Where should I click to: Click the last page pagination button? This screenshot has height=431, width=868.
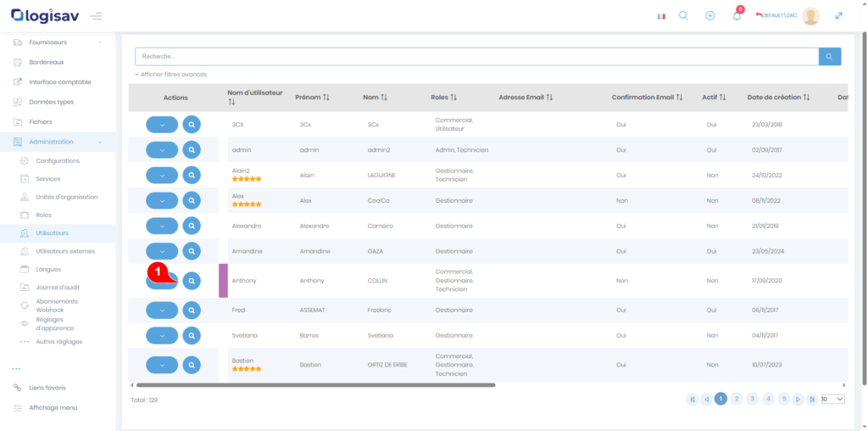[812, 399]
